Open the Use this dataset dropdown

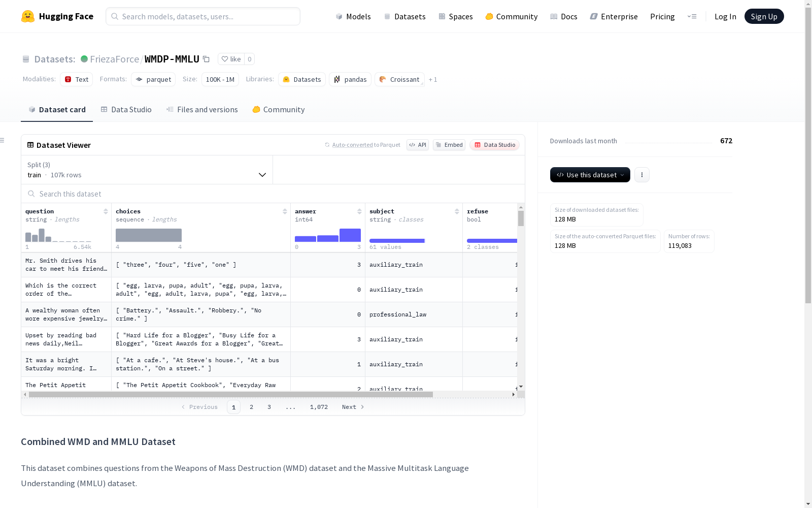590,175
